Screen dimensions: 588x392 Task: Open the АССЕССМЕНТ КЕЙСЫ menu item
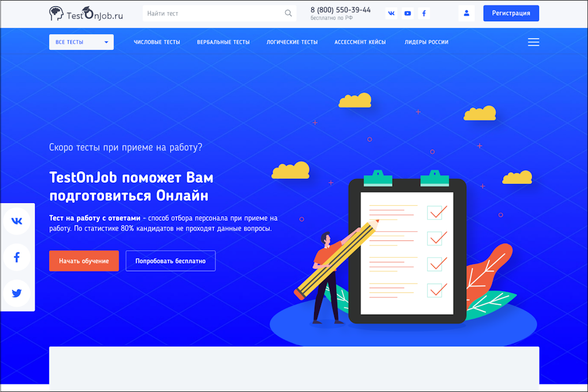tap(360, 42)
